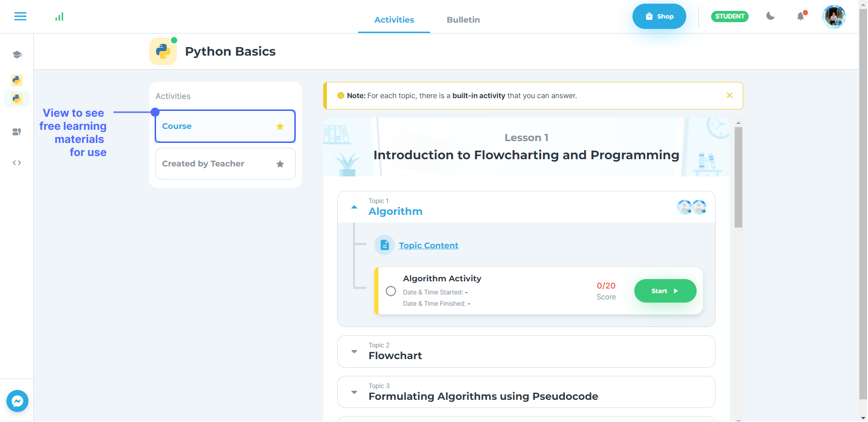This screenshot has height=422, width=868.
Task: Expand Topic 3 Formulating Algorithms using Pseudocode
Action: [x=354, y=392]
